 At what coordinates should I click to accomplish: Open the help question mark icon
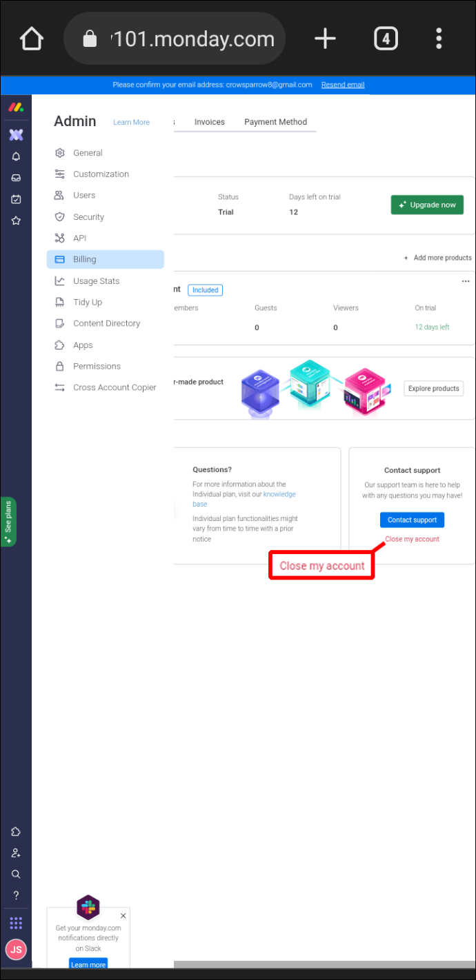click(16, 895)
